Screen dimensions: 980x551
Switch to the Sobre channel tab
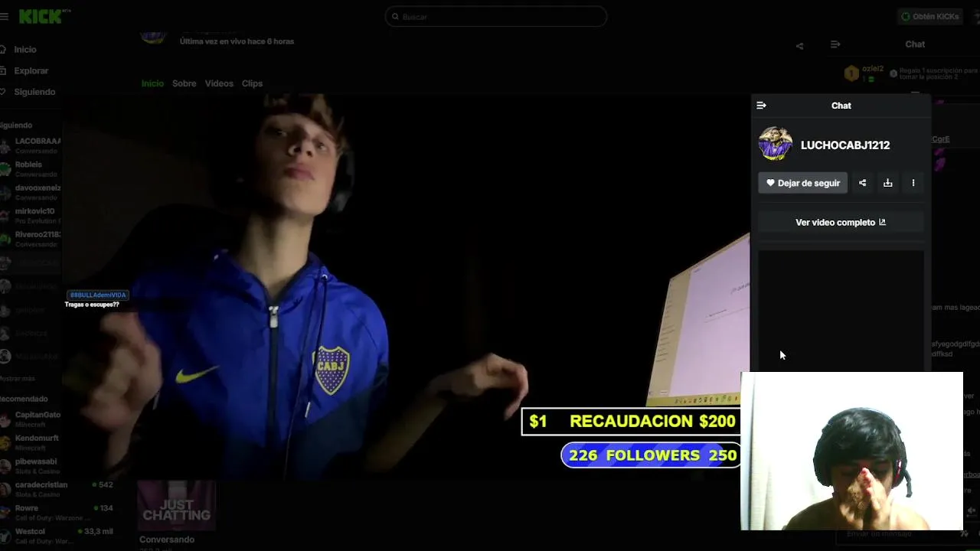click(184, 83)
